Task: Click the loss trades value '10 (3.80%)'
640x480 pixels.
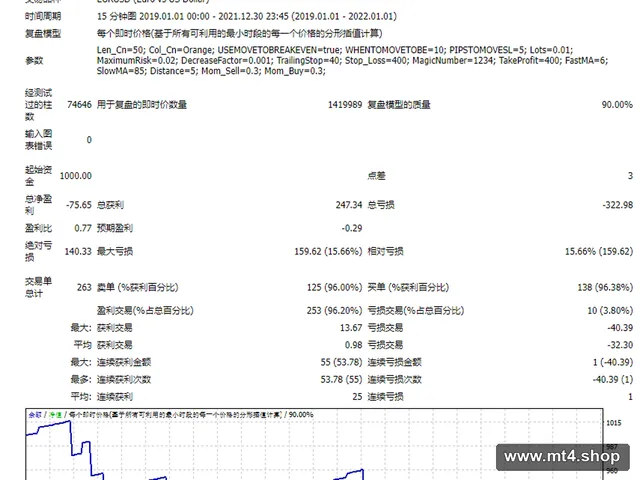Action: pos(610,310)
